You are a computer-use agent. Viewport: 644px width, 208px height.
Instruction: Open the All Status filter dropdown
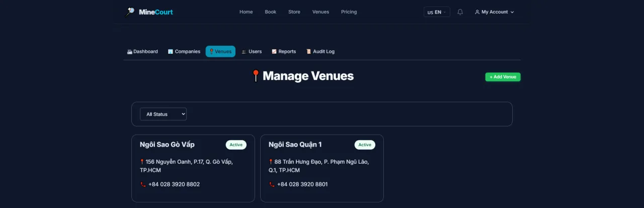pos(163,114)
